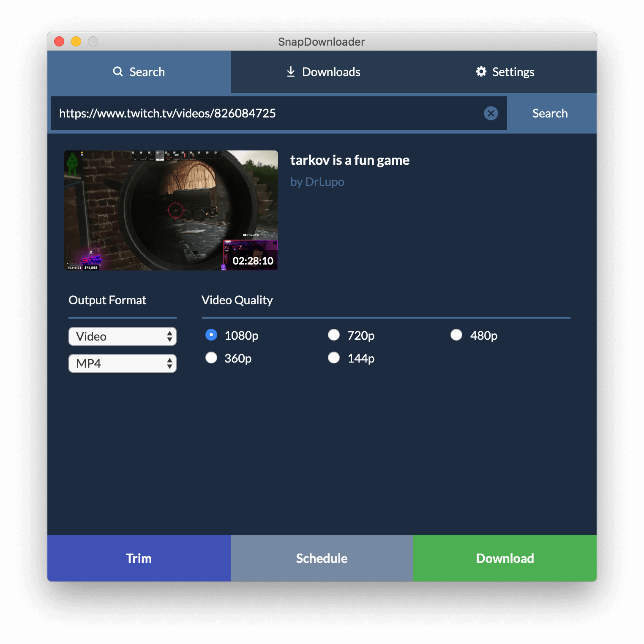Clear the URL field with the X icon

491,113
